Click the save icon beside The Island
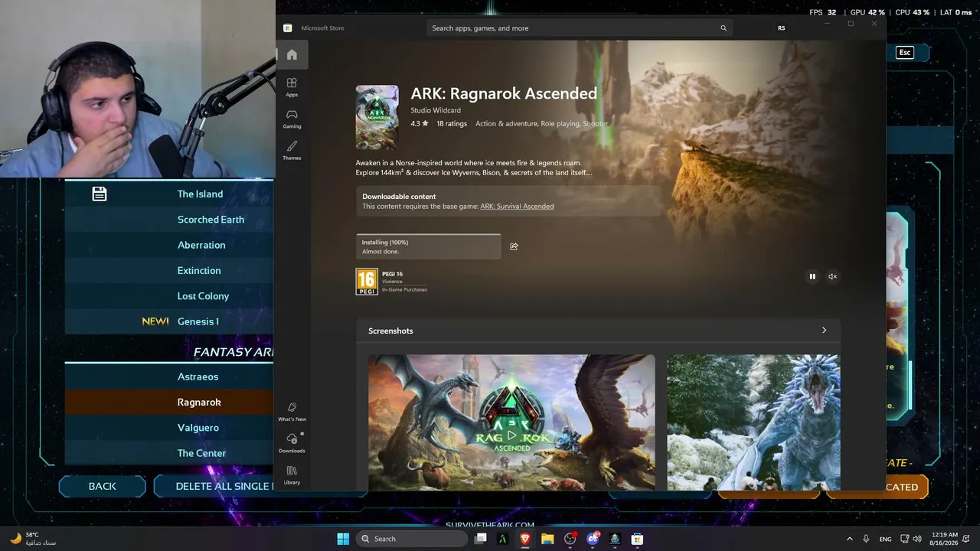This screenshot has height=551, width=980. click(x=100, y=194)
